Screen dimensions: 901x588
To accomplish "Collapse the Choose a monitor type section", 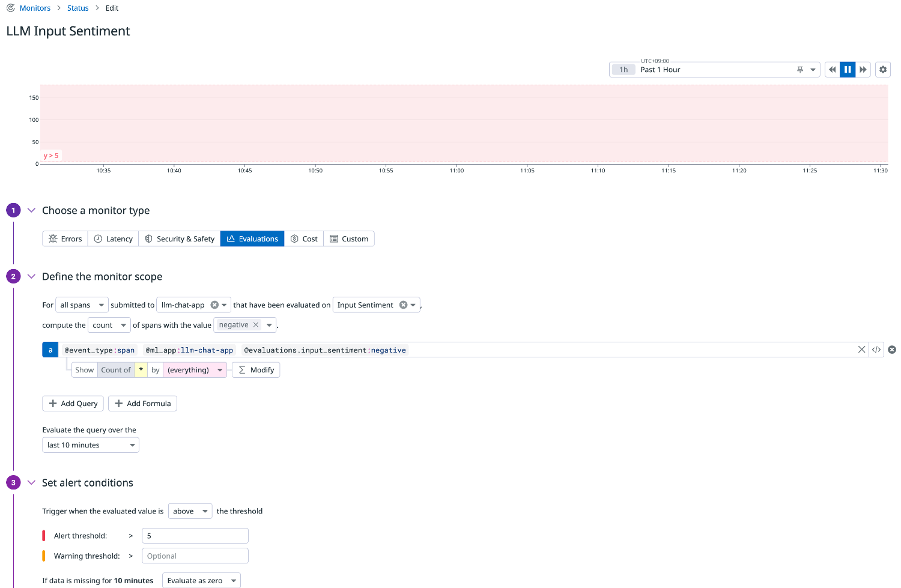I will pos(32,210).
